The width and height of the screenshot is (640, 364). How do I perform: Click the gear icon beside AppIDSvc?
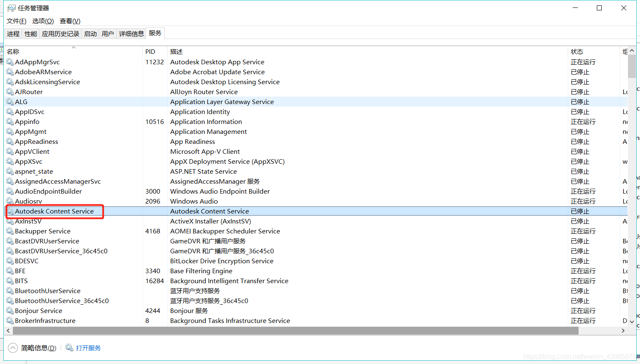pos(10,112)
